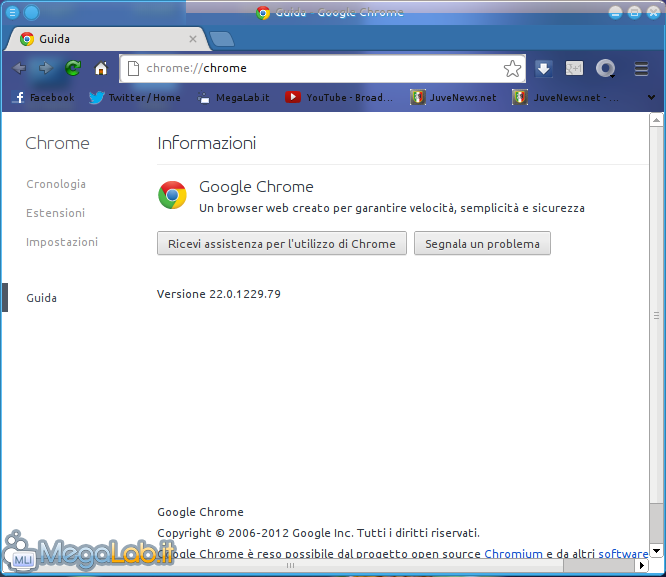
Task: Open the round extension icon with dropdown
Action: point(605,68)
